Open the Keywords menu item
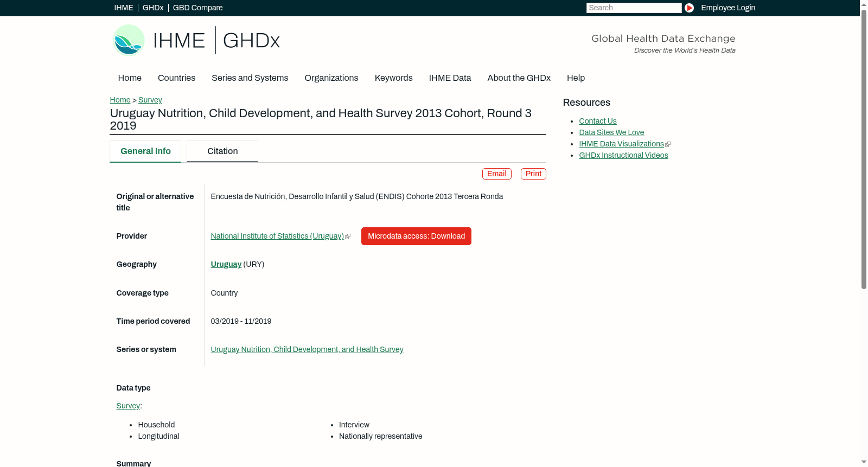Viewport: 868px width, 467px height. point(394,78)
